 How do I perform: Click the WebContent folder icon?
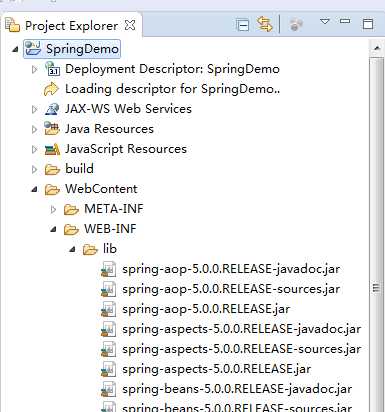(52, 190)
